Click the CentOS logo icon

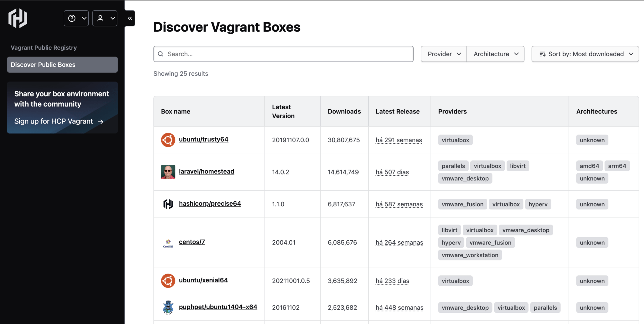168,243
